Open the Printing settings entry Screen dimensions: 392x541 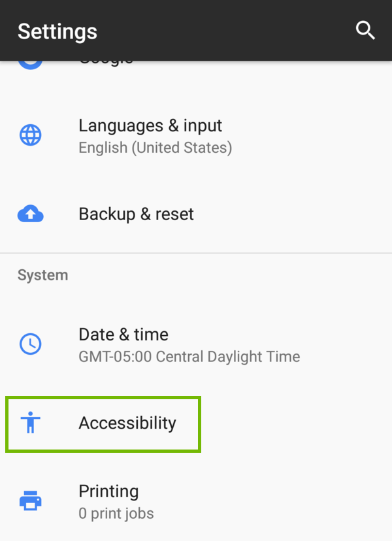point(108,491)
